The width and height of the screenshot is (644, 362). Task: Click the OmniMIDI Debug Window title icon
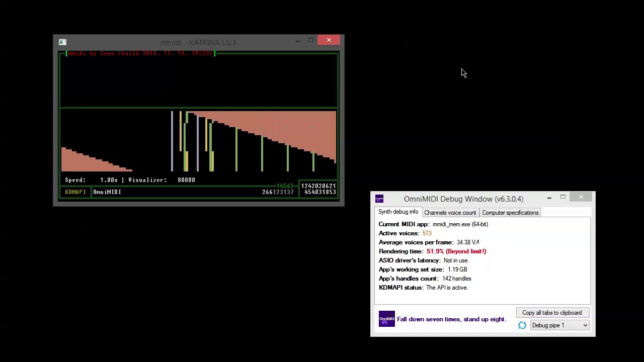(379, 199)
